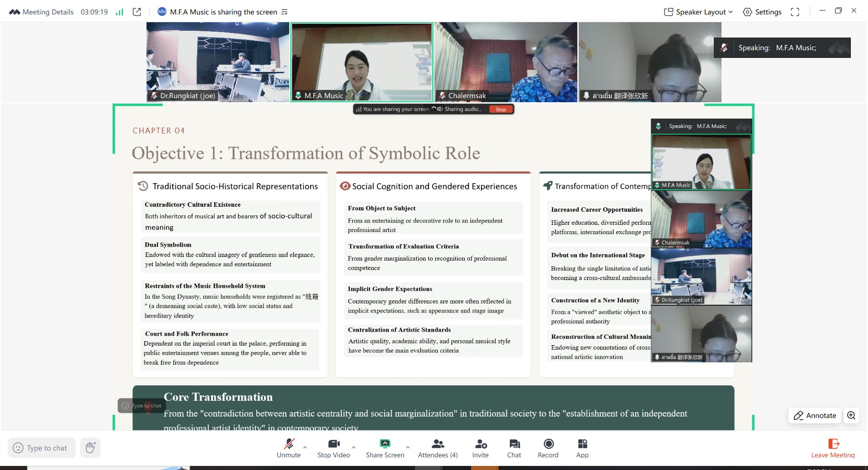Viewport: 868px width, 470px height.
Task: Enter full screen mode
Action: (795, 12)
